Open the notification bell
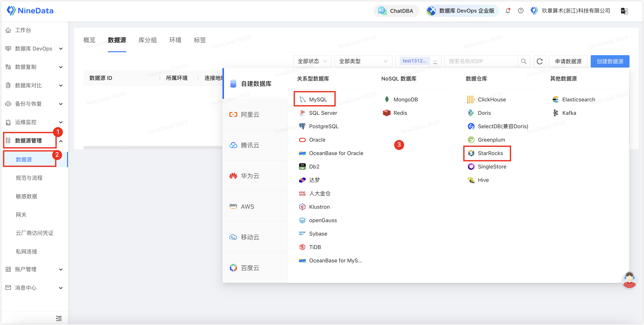The width and height of the screenshot is (644, 325). click(507, 11)
